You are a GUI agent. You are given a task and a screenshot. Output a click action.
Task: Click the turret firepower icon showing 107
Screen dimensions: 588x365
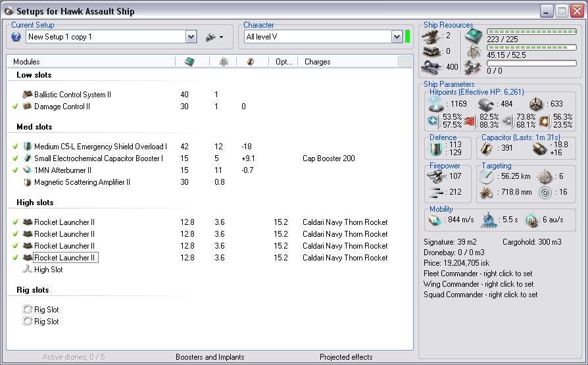click(x=435, y=176)
